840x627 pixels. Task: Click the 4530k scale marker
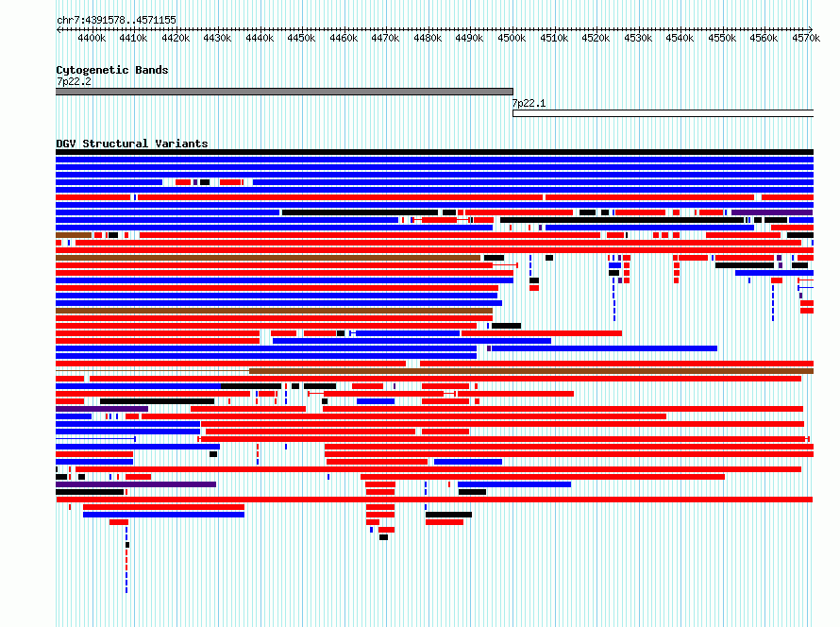coord(639,38)
